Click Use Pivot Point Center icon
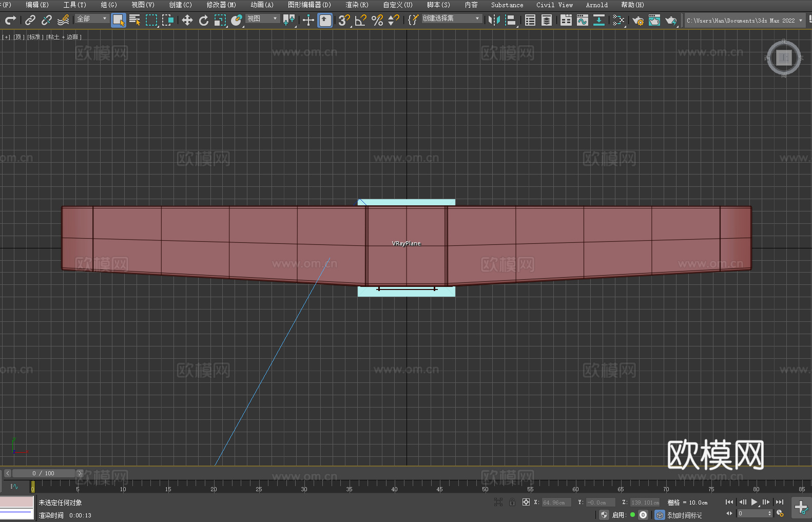This screenshot has height=522, width=812. point(289,20)
